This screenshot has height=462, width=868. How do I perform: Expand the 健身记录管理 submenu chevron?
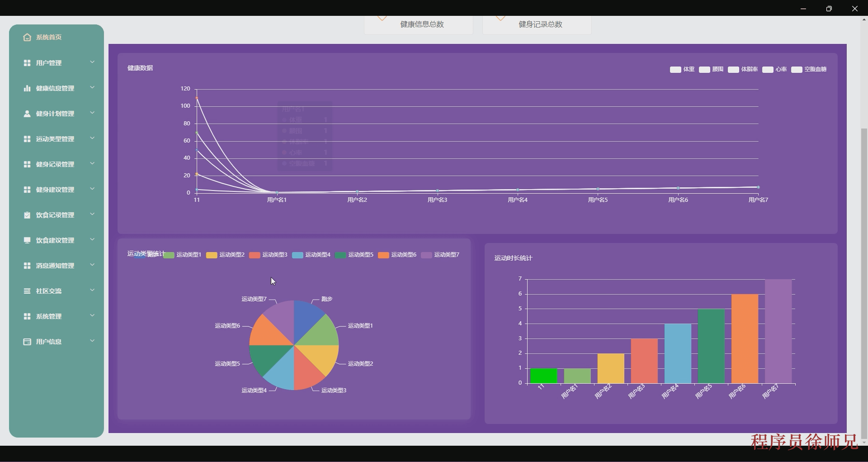[92, 163]
